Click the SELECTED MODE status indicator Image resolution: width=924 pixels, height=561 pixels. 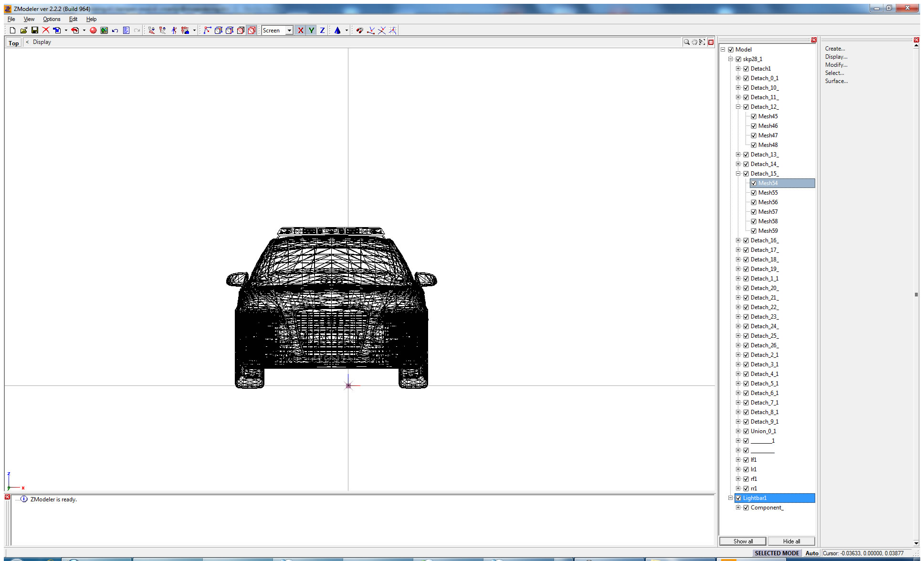(x=777, y=553)
